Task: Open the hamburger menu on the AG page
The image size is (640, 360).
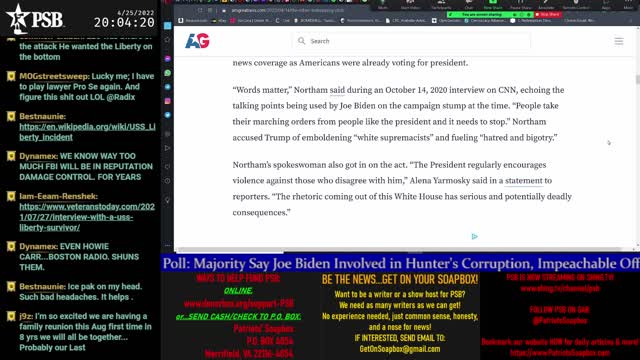Action: tap(619, 41)
